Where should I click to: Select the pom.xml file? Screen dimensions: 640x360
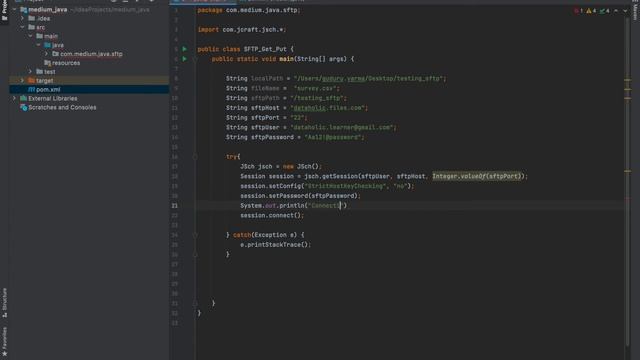pyautogui.click(x=48, y=89)
